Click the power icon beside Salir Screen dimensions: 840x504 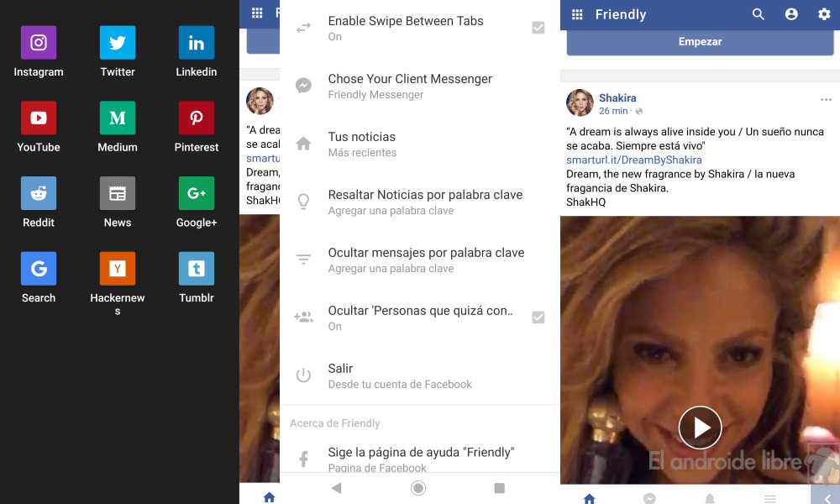coord(303,375)
